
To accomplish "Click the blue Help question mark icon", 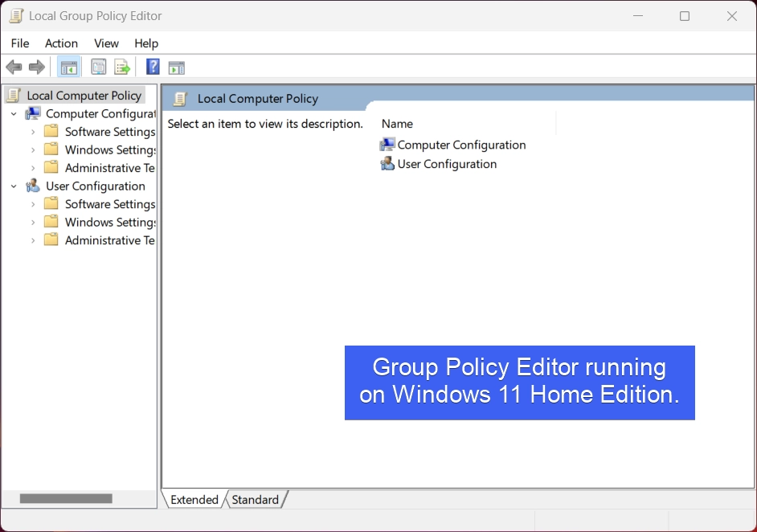I will click(x=153, y=67).
